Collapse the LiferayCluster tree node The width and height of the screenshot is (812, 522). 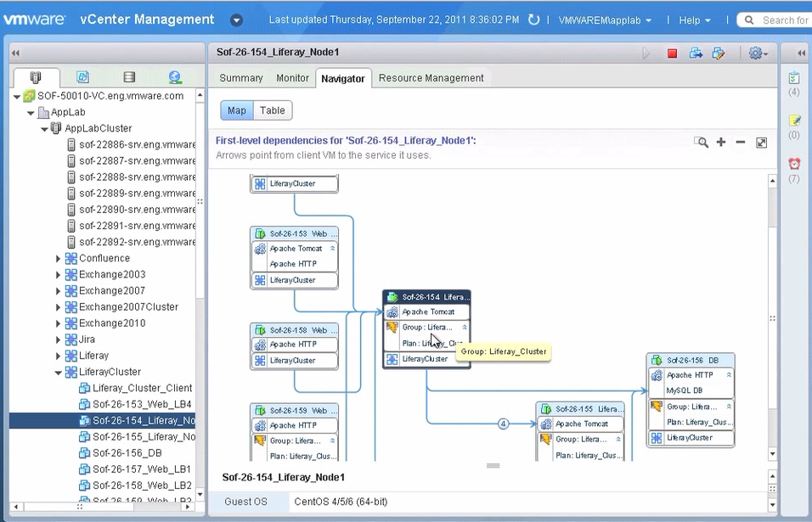58,372
